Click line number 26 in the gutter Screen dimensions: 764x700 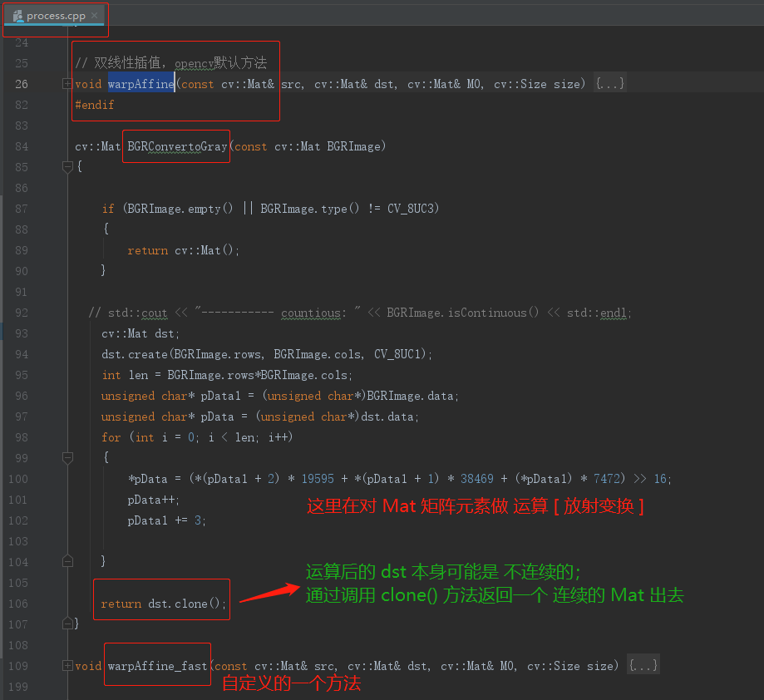pyautogui.click(x=22, y=84)
